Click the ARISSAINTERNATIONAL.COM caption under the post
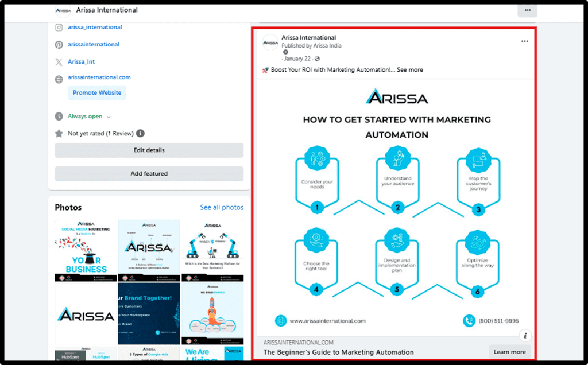 299,343
